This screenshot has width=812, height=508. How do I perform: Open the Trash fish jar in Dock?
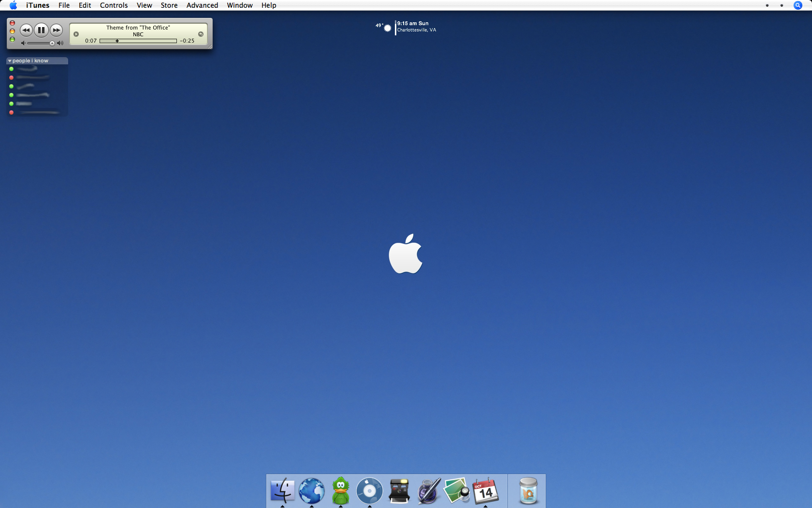coord(528,491)
